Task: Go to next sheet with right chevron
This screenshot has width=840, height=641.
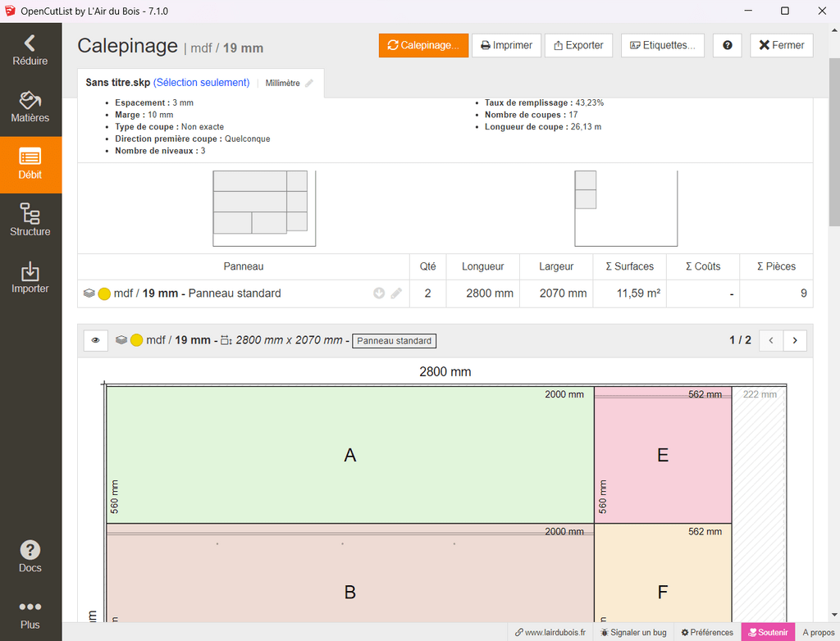Action: click(x=795, y=340)
